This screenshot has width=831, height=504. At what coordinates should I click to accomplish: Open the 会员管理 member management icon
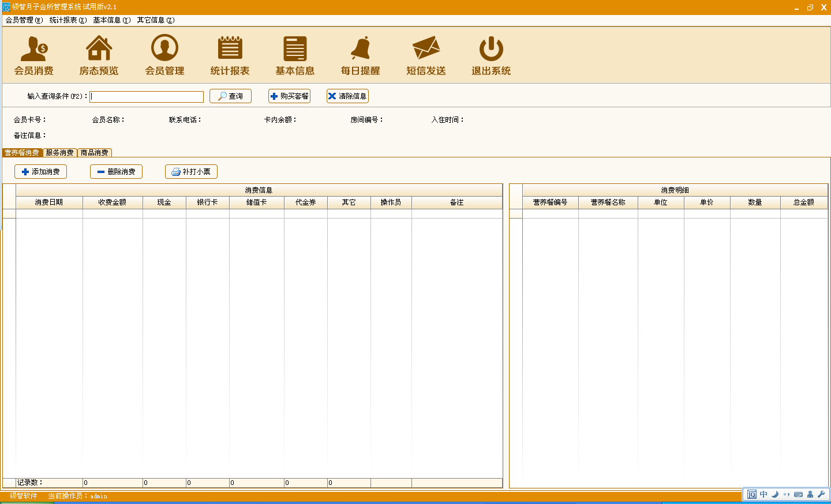(164, 55)
